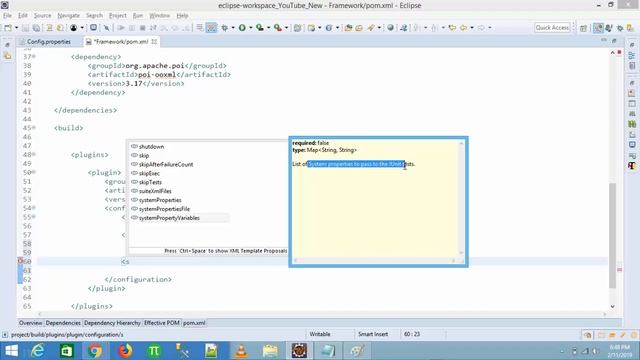Open the Dependencies tab of POM editor
640x360 pixels.
(x=63, y=323)
